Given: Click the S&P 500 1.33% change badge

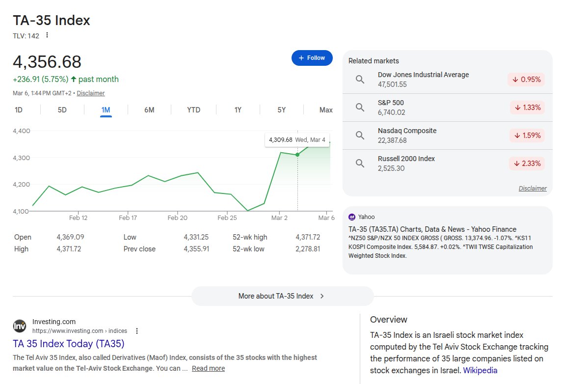Looking at the screenshot, I should 527,108.
